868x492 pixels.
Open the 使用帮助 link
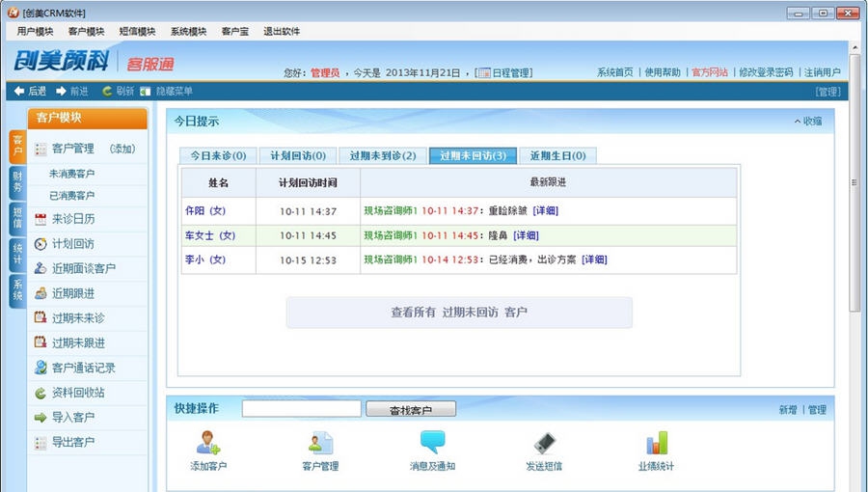663,72
